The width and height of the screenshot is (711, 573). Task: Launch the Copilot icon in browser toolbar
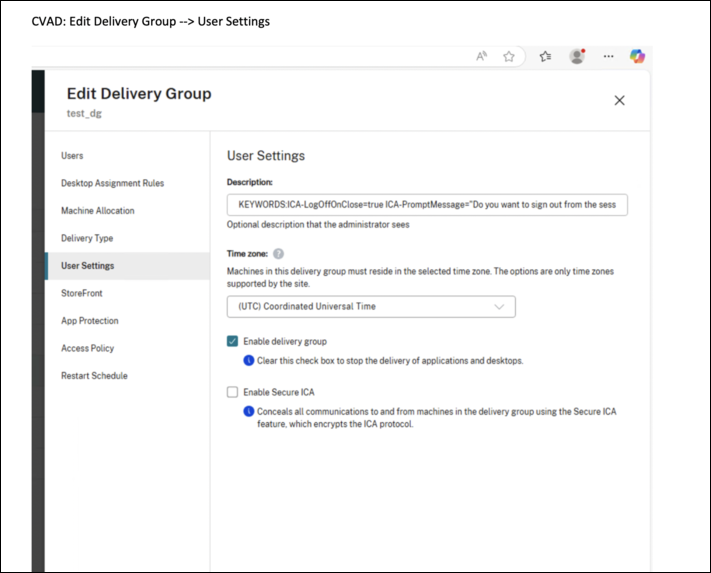[637, 56]
